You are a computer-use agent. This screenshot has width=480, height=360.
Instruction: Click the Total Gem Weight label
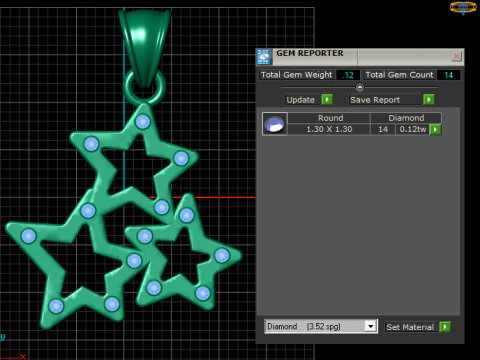click(296, 75)
